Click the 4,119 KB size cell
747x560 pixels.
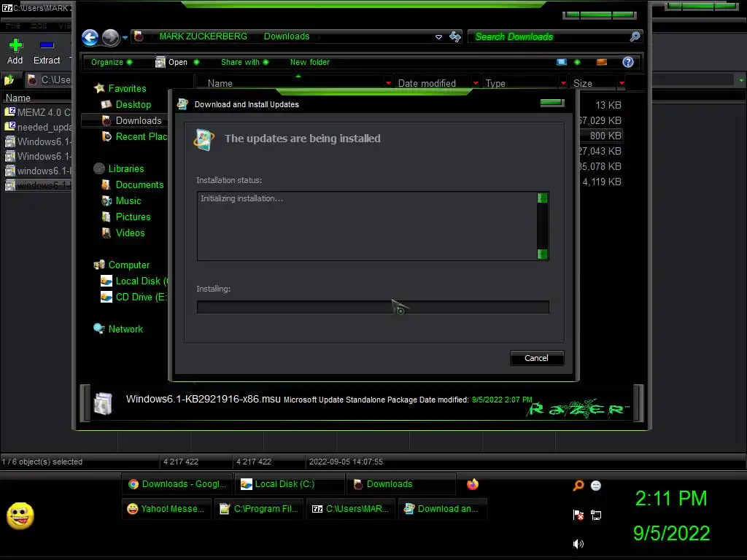(x=602, y=182)
